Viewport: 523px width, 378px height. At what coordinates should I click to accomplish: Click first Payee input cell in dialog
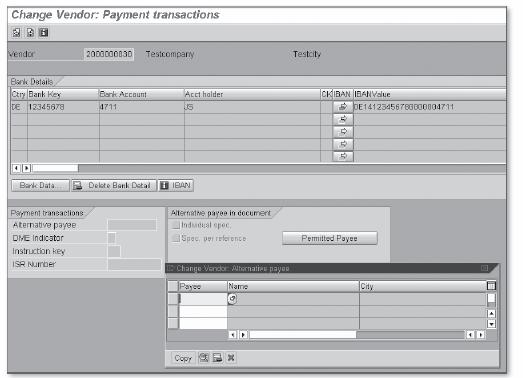point(203,299)
